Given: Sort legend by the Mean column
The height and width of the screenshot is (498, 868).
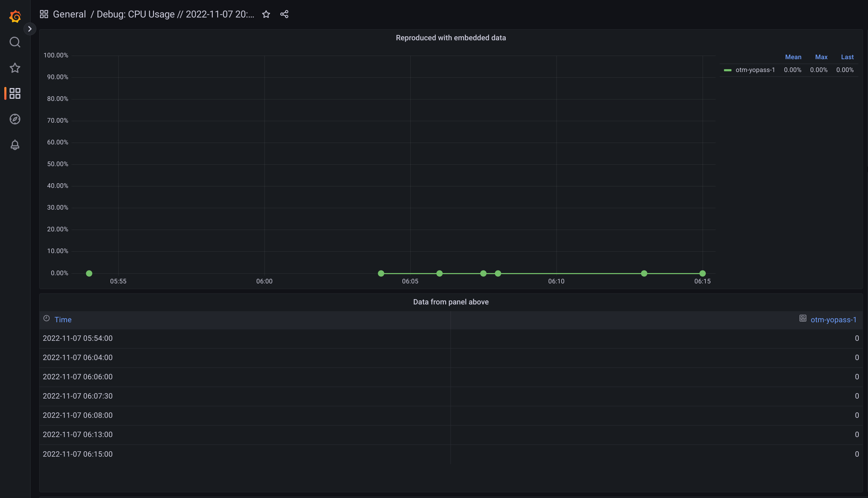Looking at the screenshot, I should click(793, 57).
